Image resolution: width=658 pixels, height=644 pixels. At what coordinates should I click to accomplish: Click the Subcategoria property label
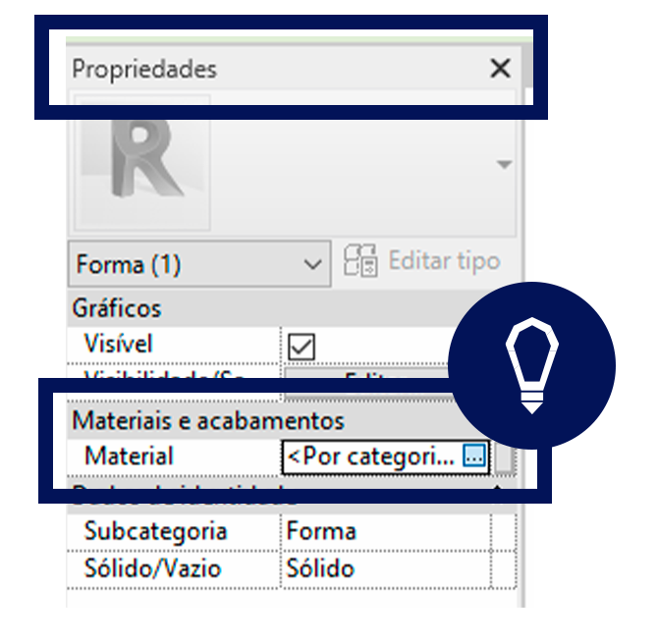tap(156, 531)
